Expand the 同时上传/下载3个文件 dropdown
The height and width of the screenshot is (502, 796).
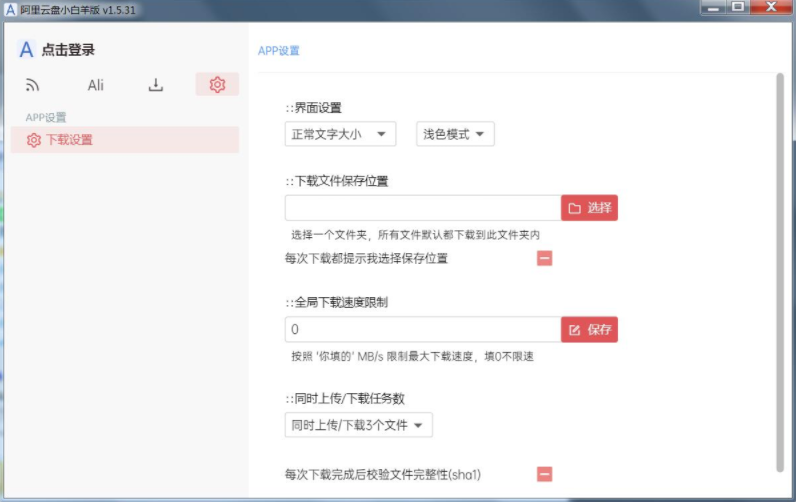tap(358, 425)
